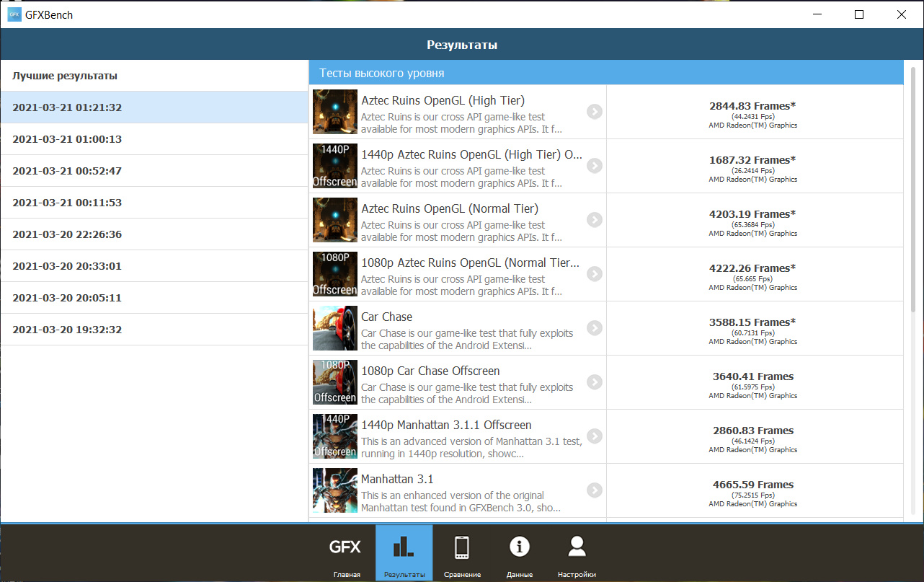Screen dimensions: 924x582
Task: Click the Manhattan 3.1 test thumbnail
Action: click(x=335, y=490)
